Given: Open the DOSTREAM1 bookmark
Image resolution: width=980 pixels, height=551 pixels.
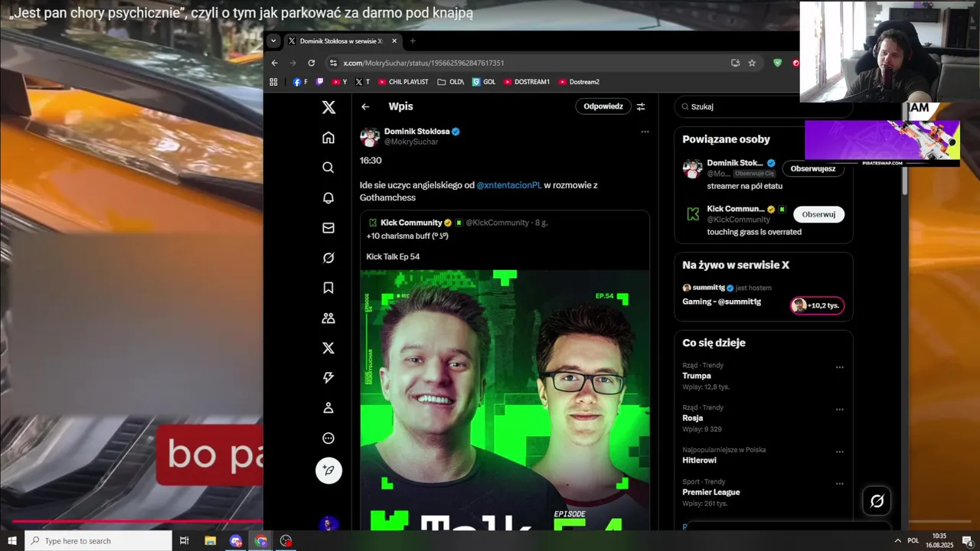Looking at the screenshot, I should [x=527, y=82].
